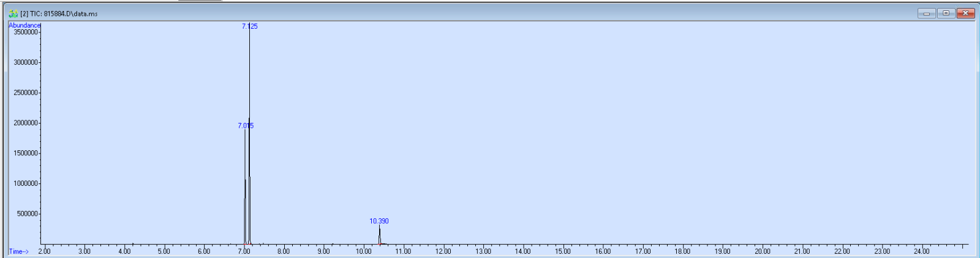This screenshot has height=258, width=980.
Task: Restore the TIC chromatogram window
Action: pos(946,13)
